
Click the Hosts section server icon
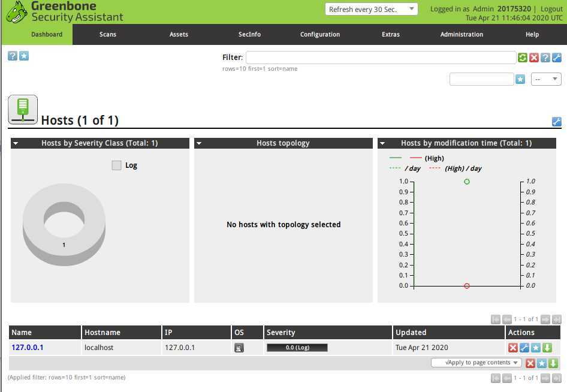click(23, 110)
